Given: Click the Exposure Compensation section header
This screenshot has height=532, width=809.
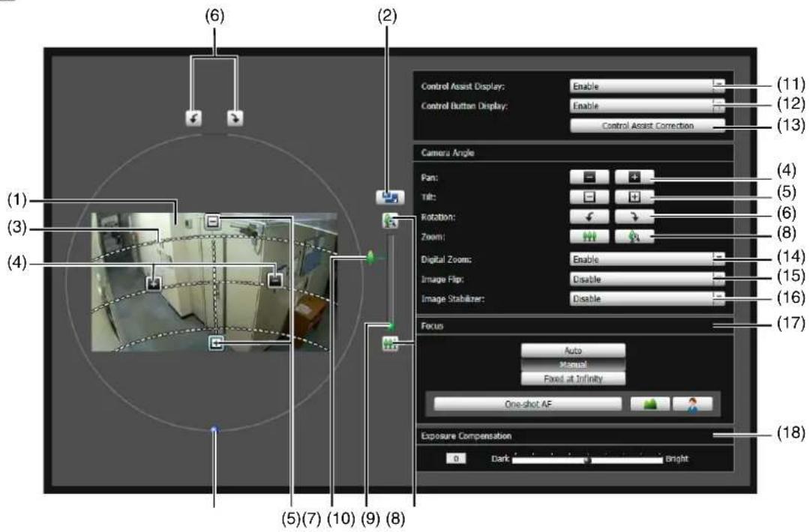Looking at the screenshot, I should coord(574,435).
